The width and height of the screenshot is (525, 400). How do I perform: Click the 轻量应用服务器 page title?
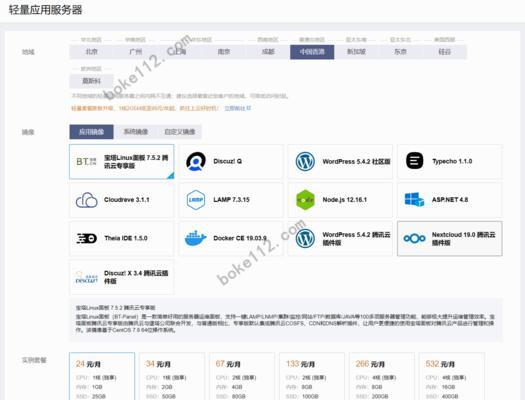45,10
